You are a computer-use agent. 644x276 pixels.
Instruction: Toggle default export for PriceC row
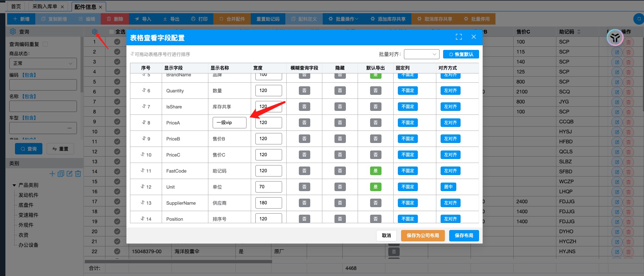click(x=375, y=155)
